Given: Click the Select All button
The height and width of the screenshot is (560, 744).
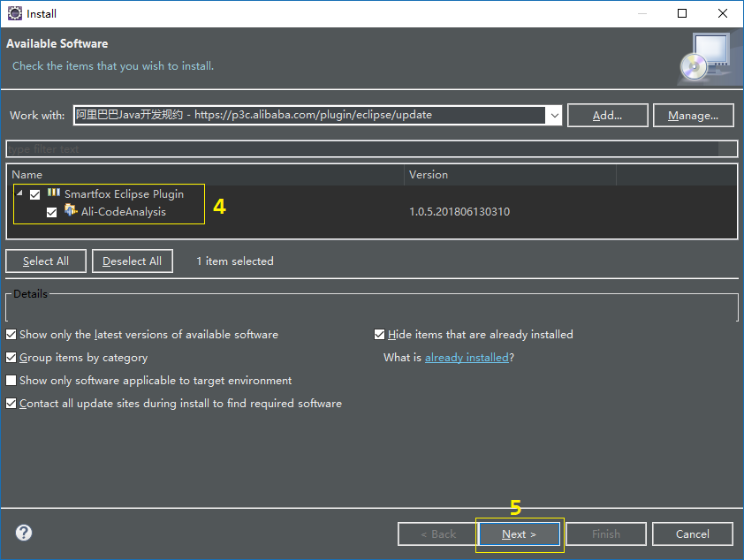Looking at the screenshot, I should coord(46,261).
